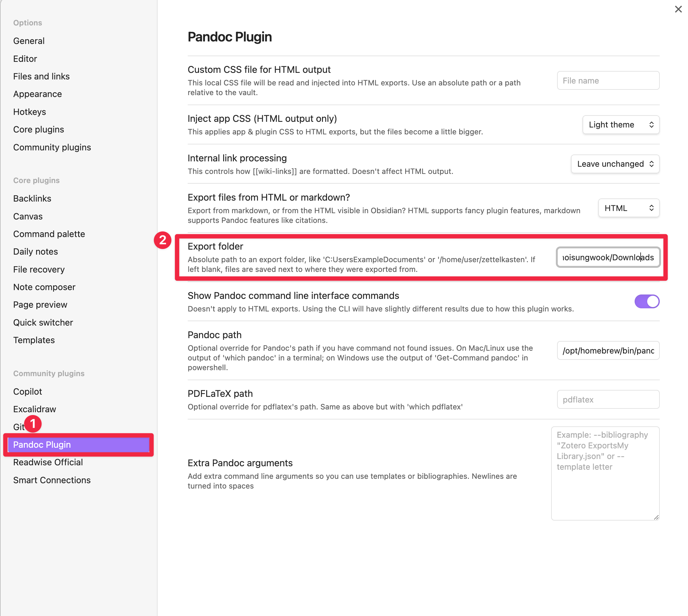The image size is (688, 616).
Task: Open Community plugins settings
Action: (52, 147)
